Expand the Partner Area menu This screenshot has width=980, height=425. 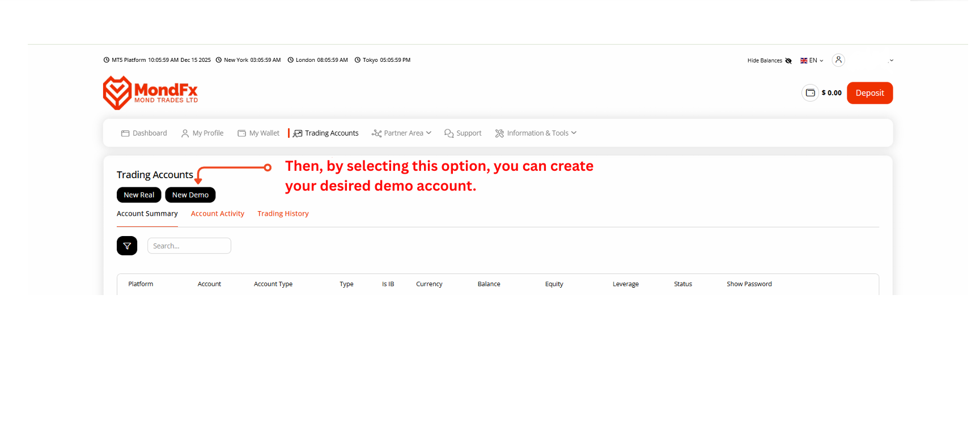(402, 133)
